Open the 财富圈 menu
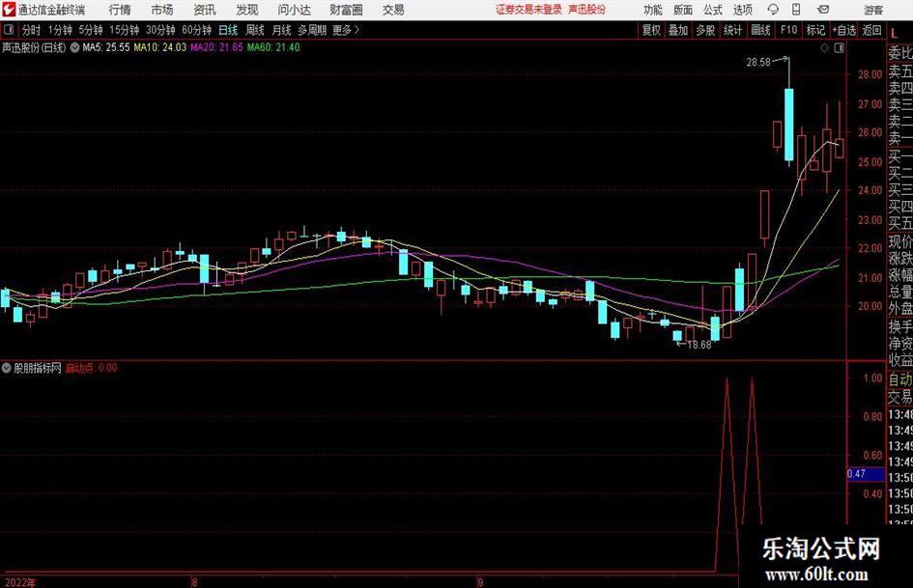Image resolution: width=913 pixels, height=588 pixels. click(x=346, y=10)
